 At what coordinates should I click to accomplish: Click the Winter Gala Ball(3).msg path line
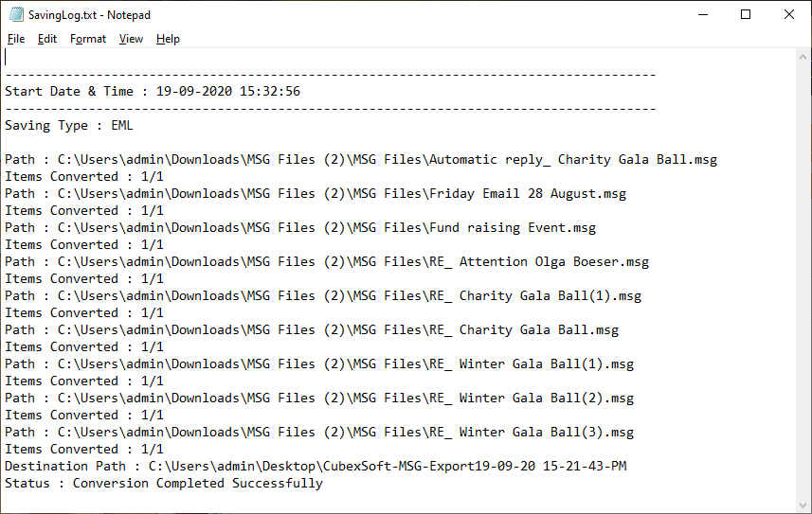tap(319, 433)
